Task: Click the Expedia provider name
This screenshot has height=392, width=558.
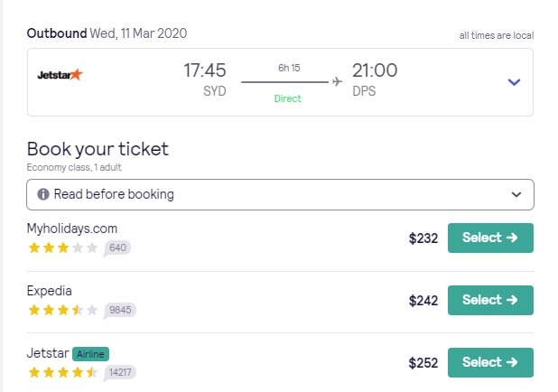Action: 50,291
